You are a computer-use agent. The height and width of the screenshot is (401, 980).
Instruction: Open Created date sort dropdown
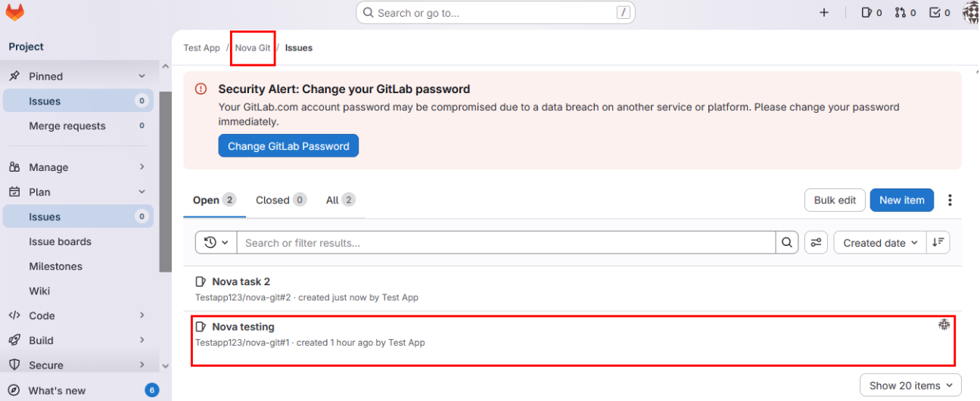click(x=880, y=243)
